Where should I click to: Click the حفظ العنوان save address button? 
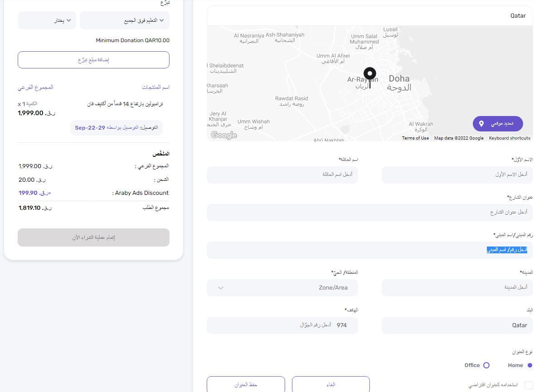point(246,384)
